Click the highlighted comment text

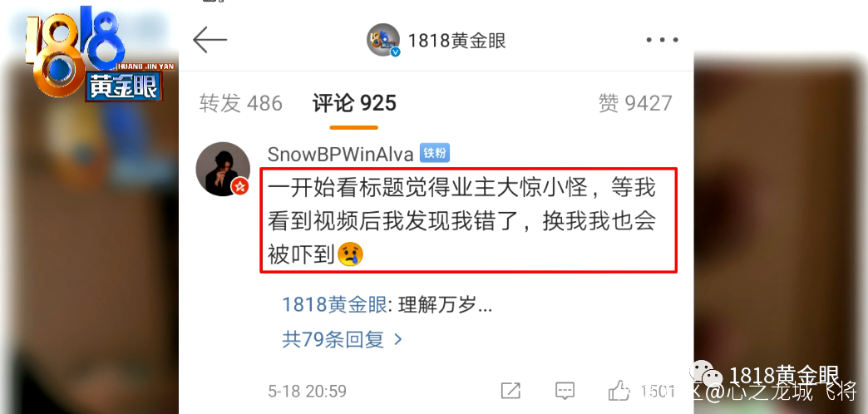tap(468, 220)
